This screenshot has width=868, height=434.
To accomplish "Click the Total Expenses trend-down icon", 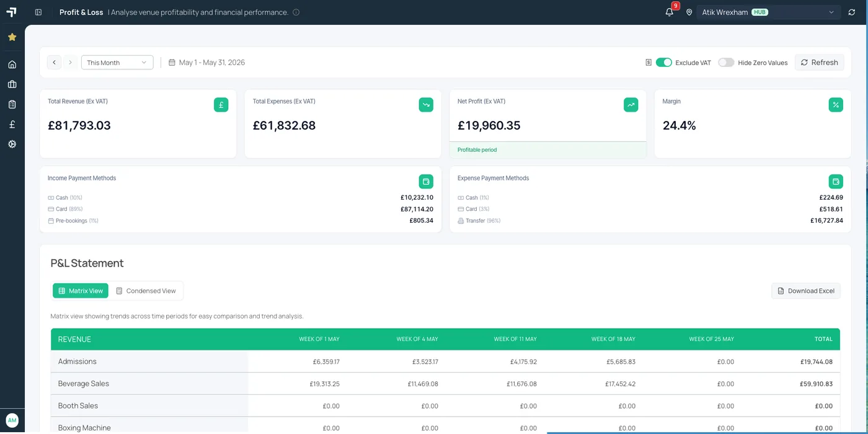I will [426, 105].
